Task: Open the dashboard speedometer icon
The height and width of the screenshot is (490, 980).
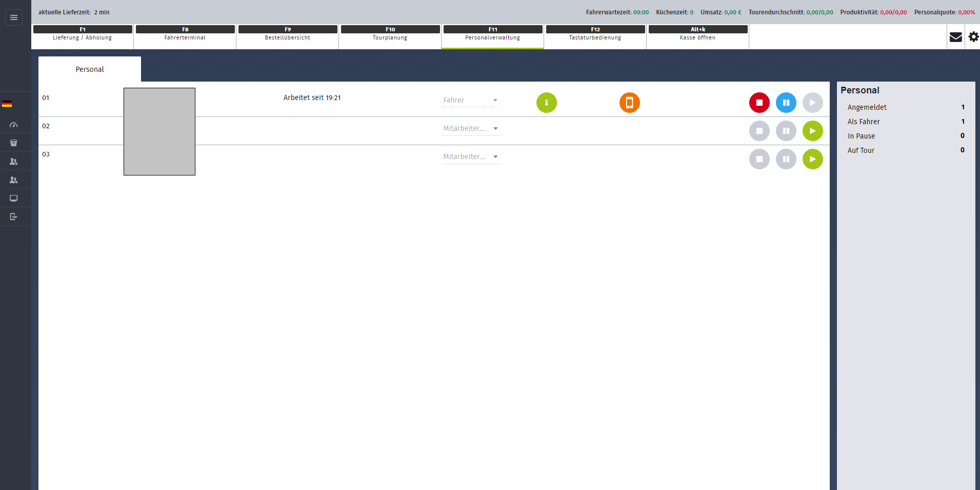Action: pos(14,125)
